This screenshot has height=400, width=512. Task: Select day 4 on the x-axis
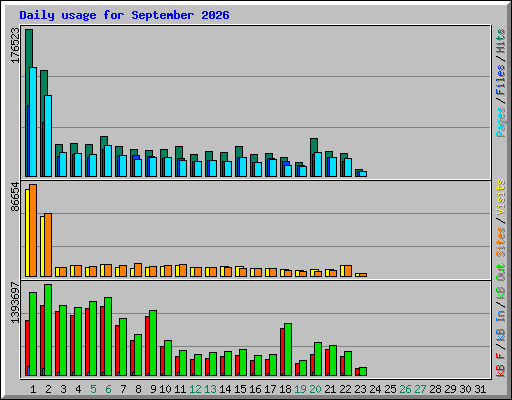tap(78, 389)
